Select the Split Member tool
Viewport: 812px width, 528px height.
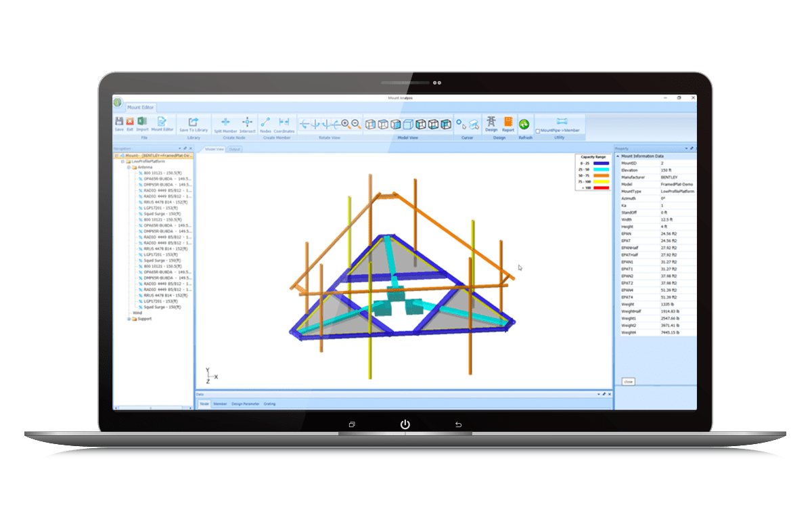[x=225, y=123]
